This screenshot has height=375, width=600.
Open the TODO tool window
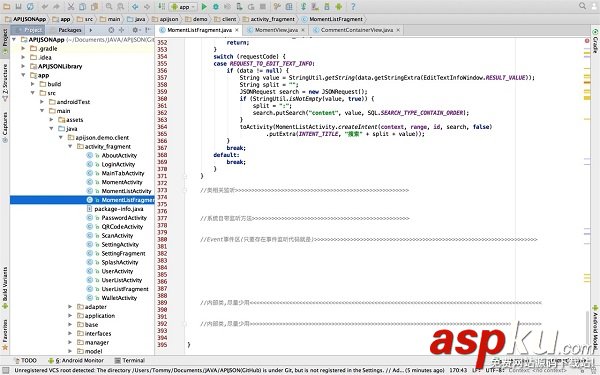pos(25,360)
